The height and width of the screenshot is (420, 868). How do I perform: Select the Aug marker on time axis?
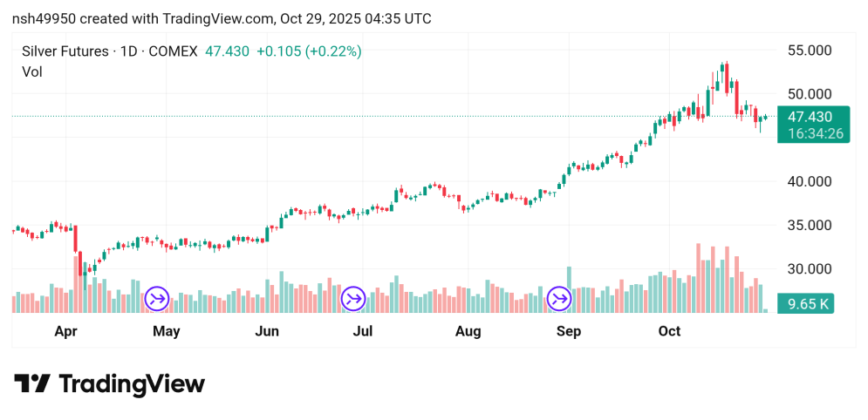[468, 331]
